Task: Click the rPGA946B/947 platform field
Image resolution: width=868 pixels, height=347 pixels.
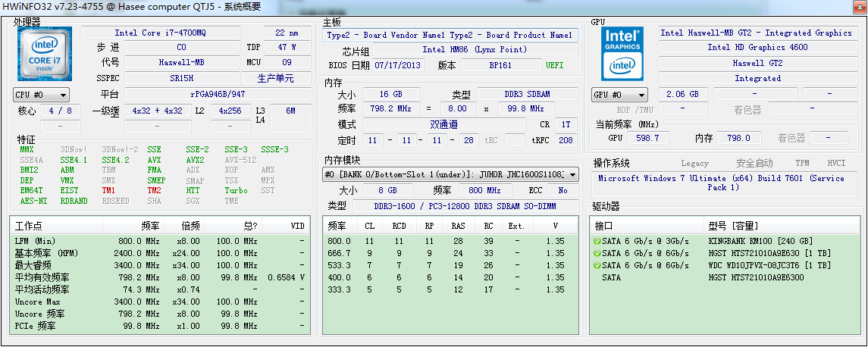Action: pos(218,94)
